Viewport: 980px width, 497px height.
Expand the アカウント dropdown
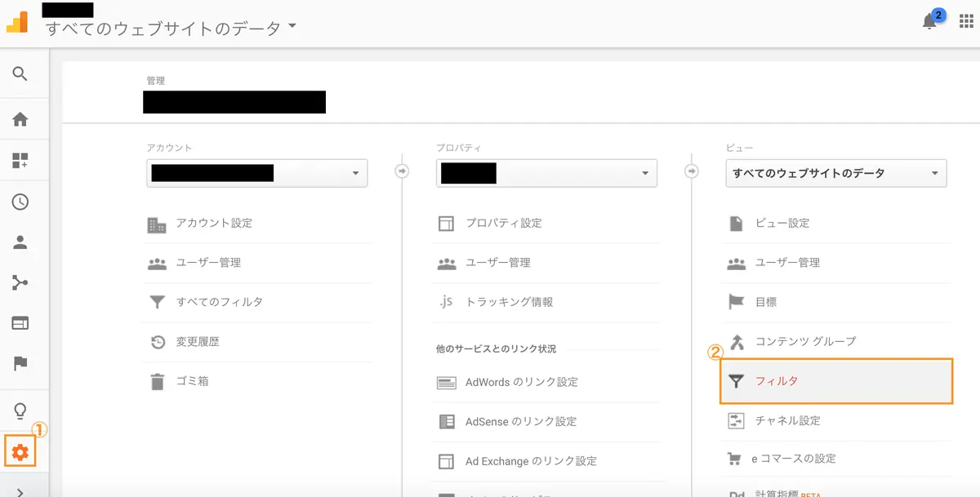click(257, 173)
